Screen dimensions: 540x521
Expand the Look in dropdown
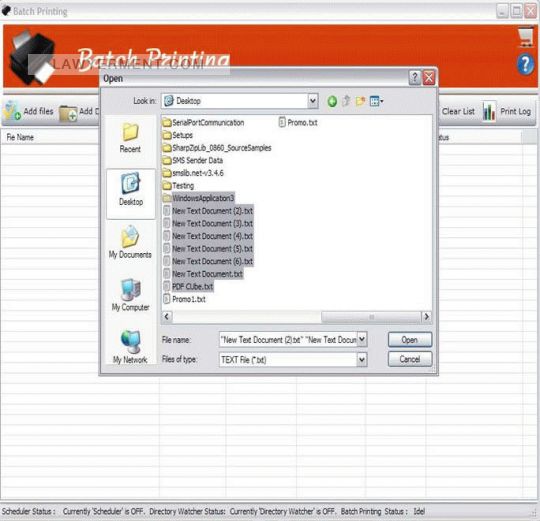pos(312,101)
